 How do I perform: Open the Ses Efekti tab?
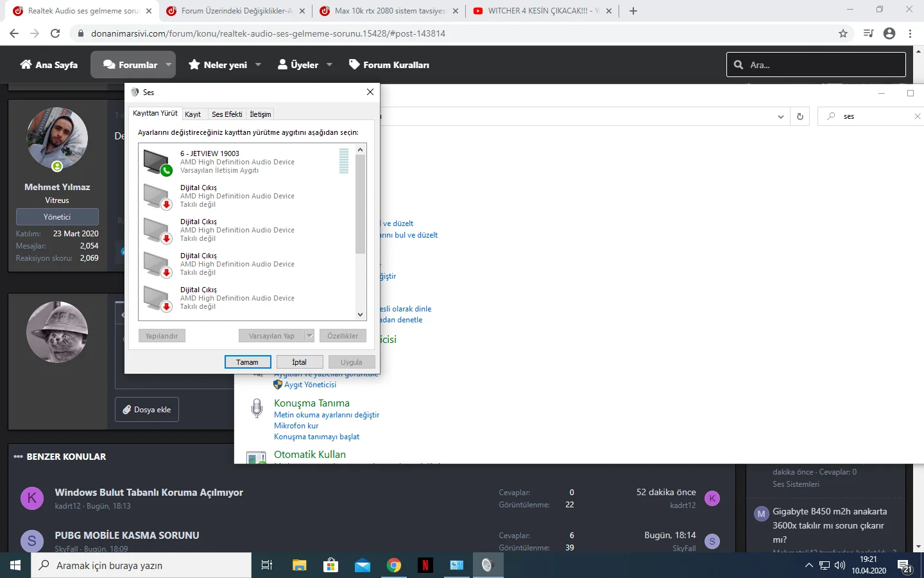coord(227,114)
